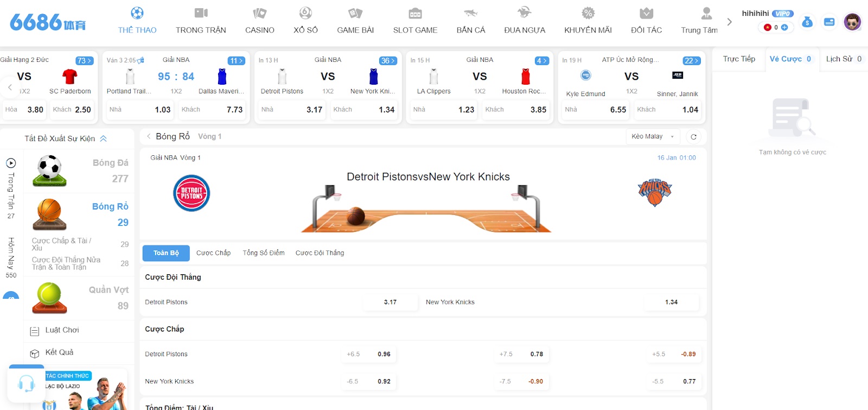
Task: Select the Cược Chấp market tab
Action: point(213,253)
